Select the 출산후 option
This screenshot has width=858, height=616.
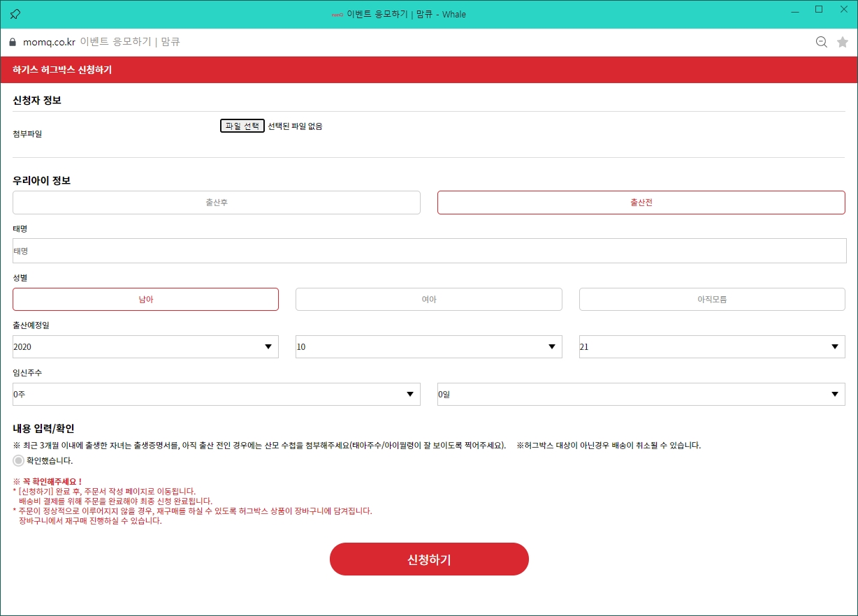coord(217,203)
